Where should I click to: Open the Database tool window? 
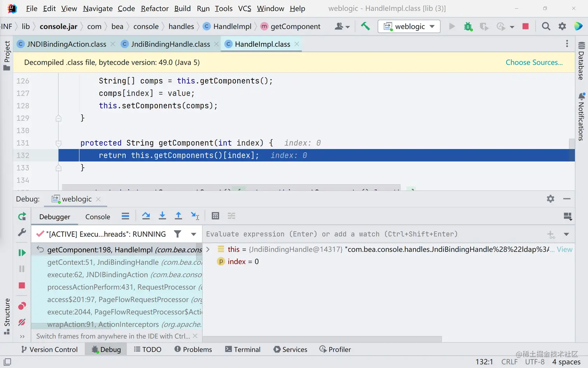[x=581, y=61]
